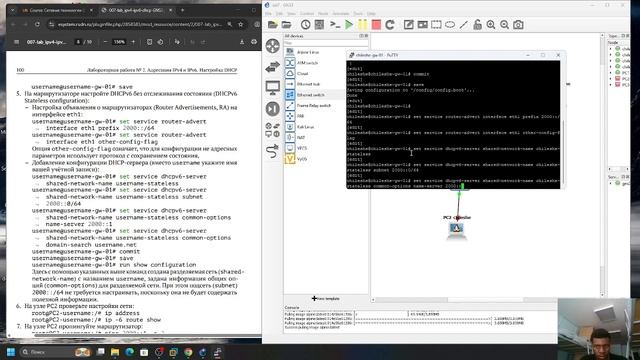This screenshot has width=640, height=360.
Task: Switch to the Course browser tab
Action: point(56,10)
